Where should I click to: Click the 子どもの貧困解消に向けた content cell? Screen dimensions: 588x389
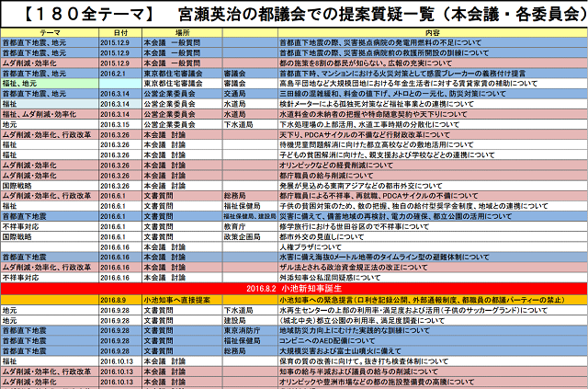coord(433,154)
